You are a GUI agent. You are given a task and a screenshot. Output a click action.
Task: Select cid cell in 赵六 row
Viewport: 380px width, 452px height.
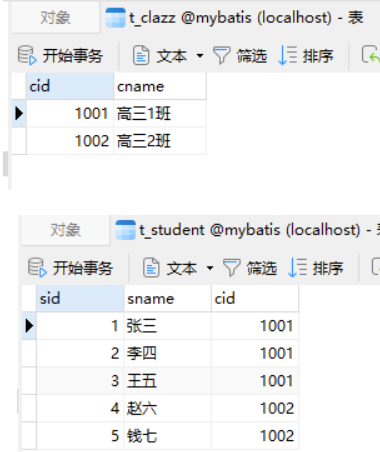[255, 408]
